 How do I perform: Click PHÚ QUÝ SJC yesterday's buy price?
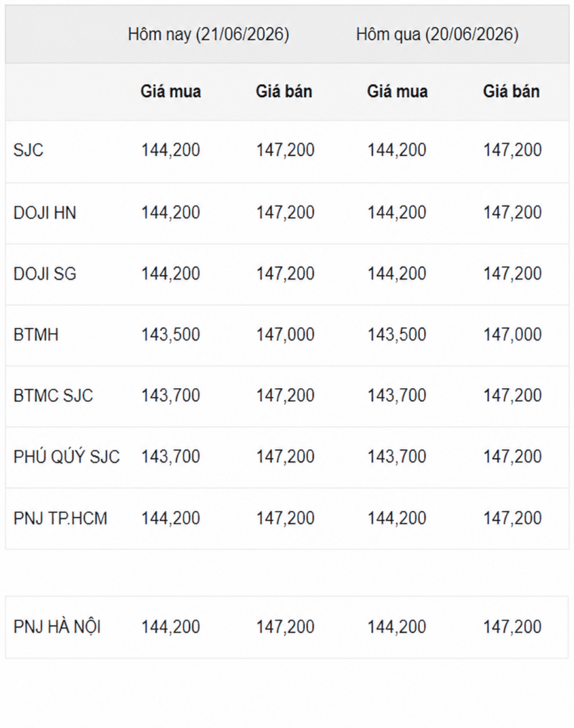(x=397, y=457)
